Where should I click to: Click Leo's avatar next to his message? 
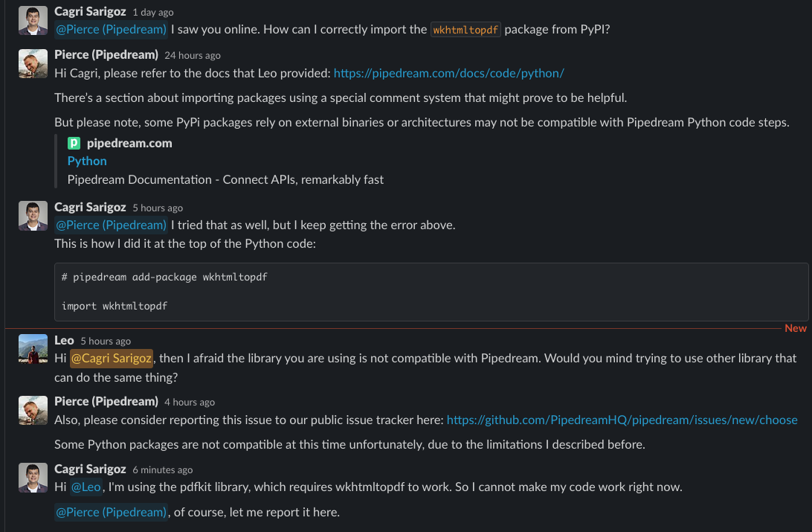pos(33,347)
